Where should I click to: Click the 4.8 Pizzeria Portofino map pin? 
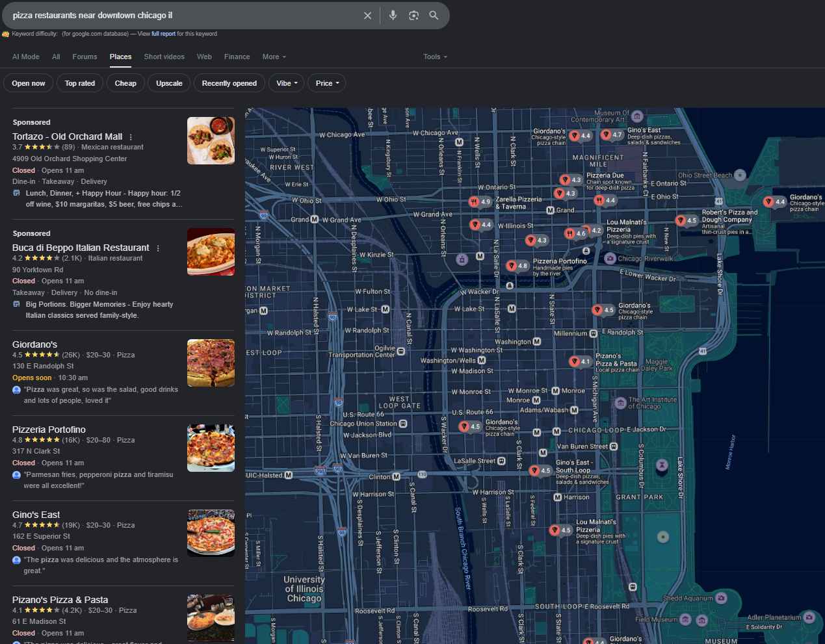pos(518,266)
